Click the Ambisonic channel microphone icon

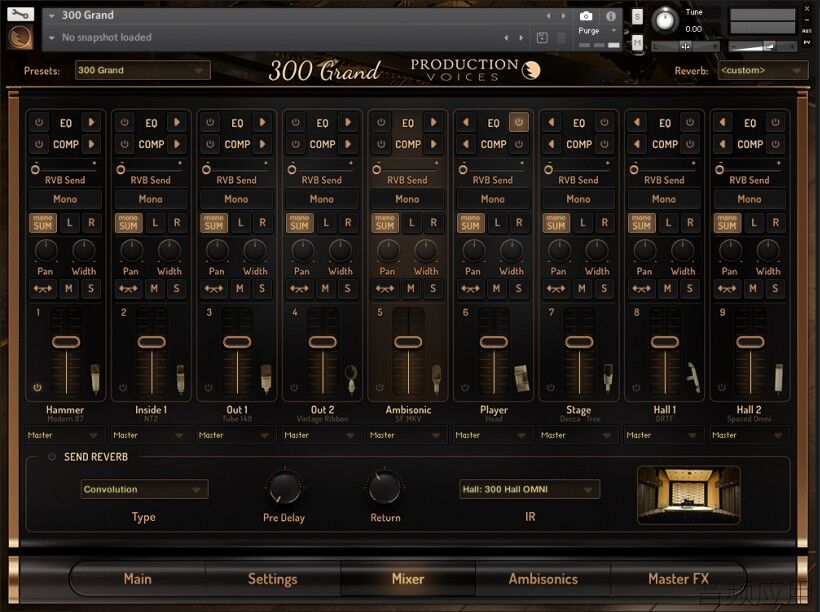436,379
